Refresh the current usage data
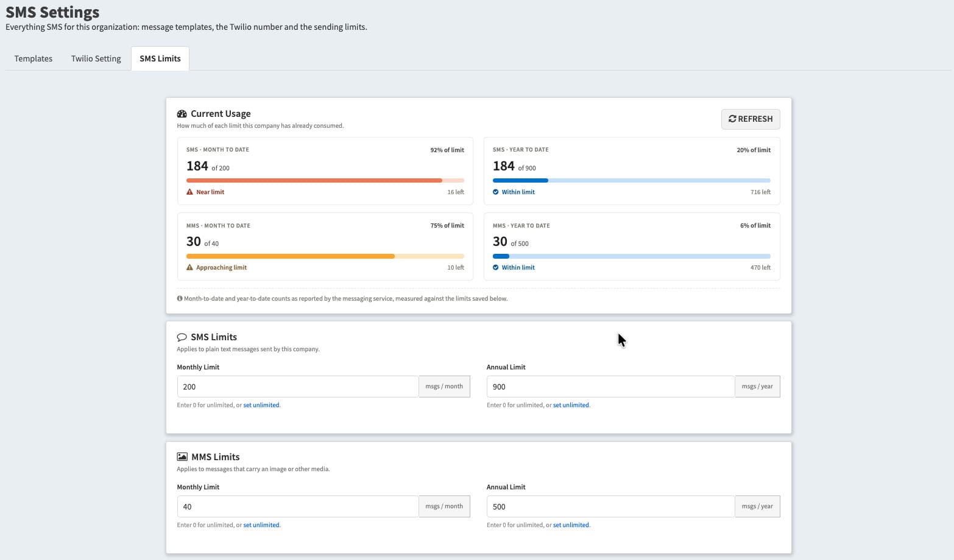 point(751,119)
